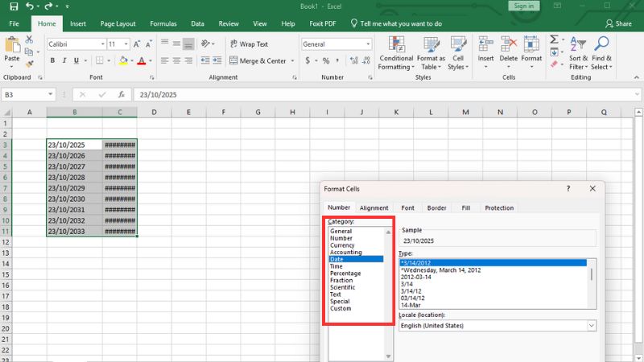Click the Paste clipboard icon
Viewport: 644px width, 362px height.
(x=12, y=47)
